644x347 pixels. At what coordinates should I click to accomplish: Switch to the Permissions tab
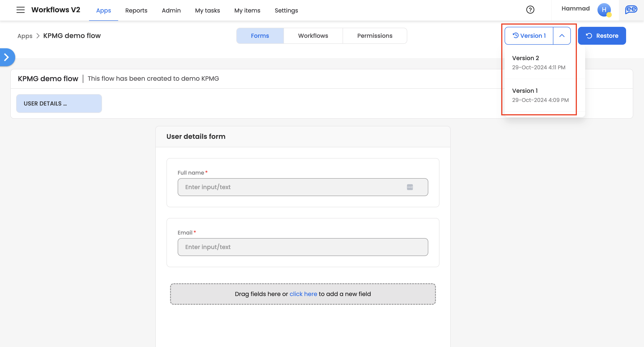375,36
